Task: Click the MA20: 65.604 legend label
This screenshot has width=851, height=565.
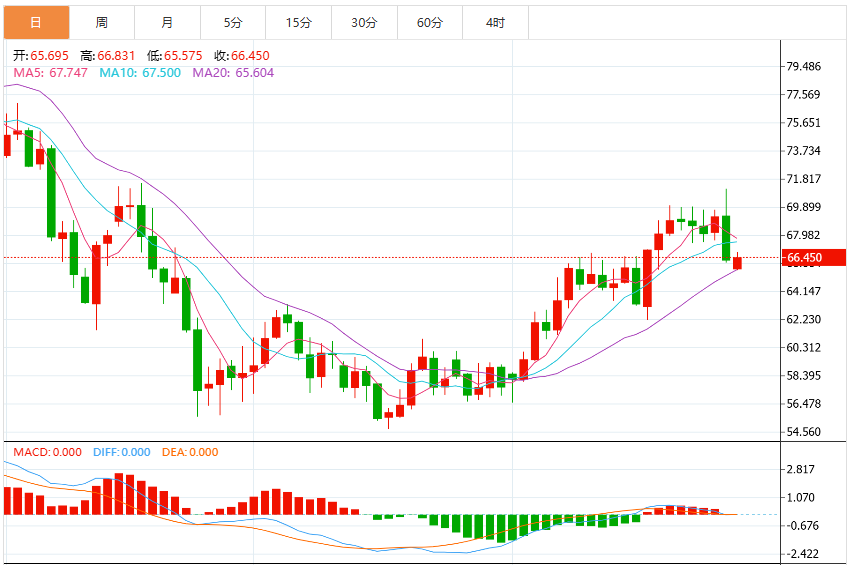Action: pos(233,73)
